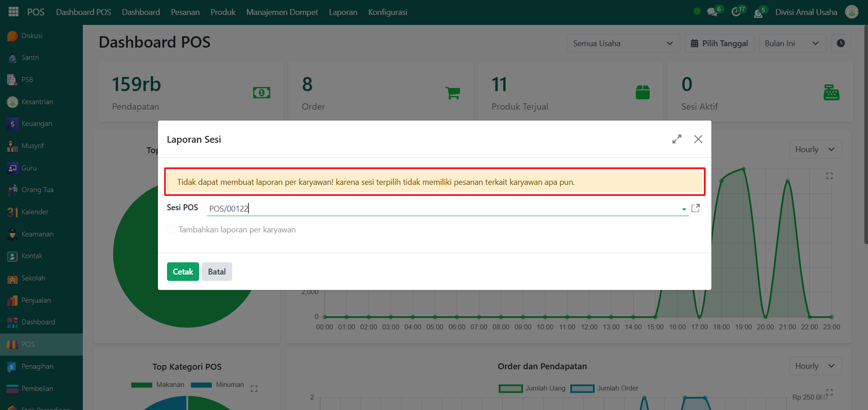Toggle the Jumlah Order legend series
868x410 pixels.
tap(605, 388)
